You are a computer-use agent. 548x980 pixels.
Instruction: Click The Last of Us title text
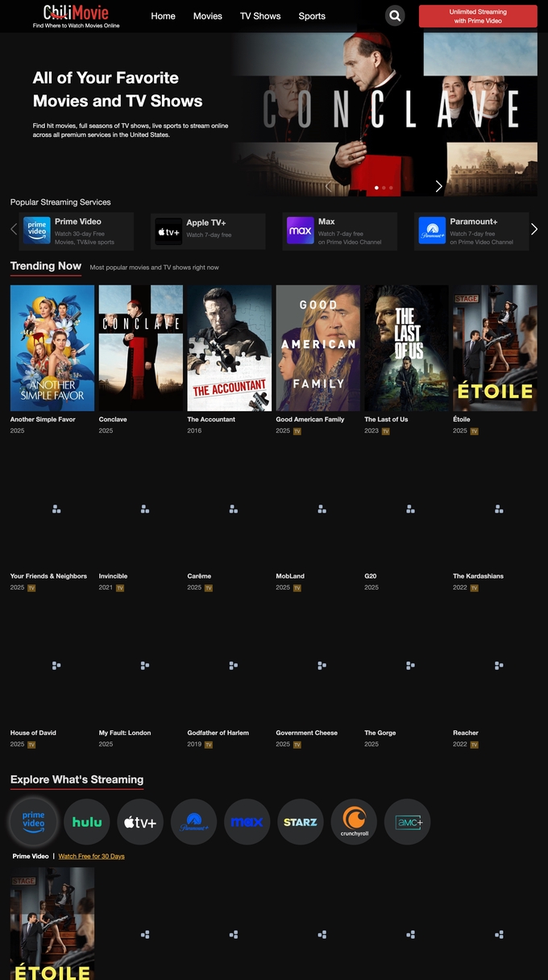pyautogui.click(x=386, y=419)
